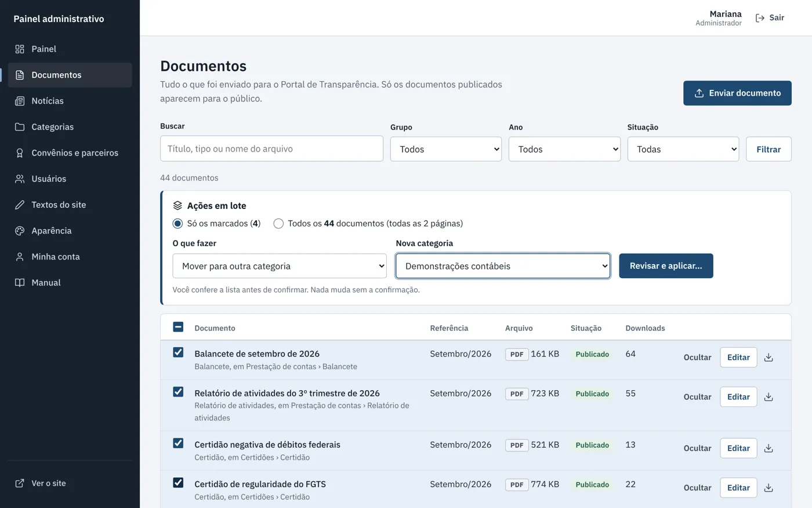Click the Ver o site external-link icon
Viewport: 812px width, 508px height.
(x=20, y=483)
